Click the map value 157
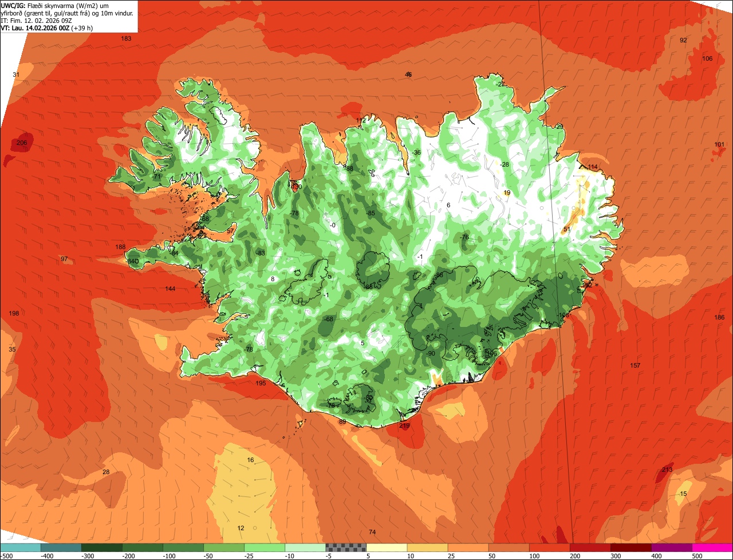 (635, 365)
